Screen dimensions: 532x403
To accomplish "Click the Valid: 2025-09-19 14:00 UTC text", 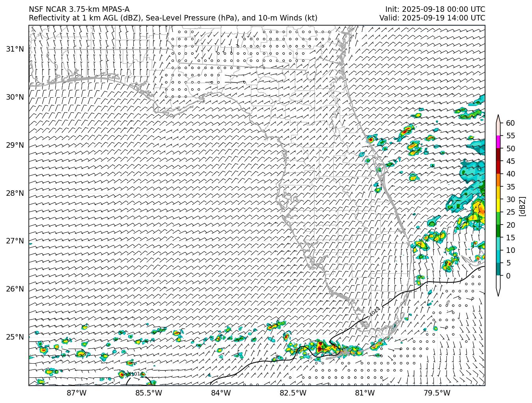I will pyautogui.click(x=432, y=18).
